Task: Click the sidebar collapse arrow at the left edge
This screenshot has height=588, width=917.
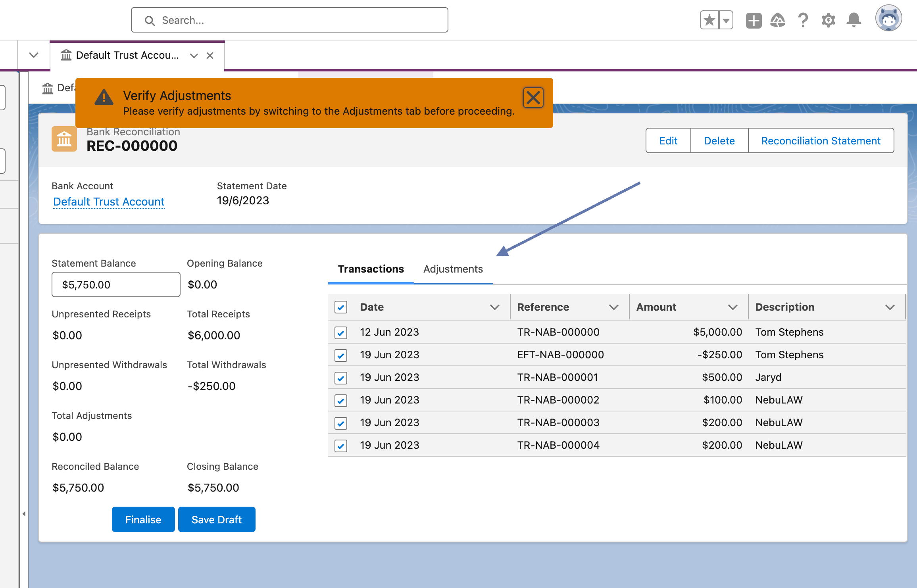Action: coord(24,514)
